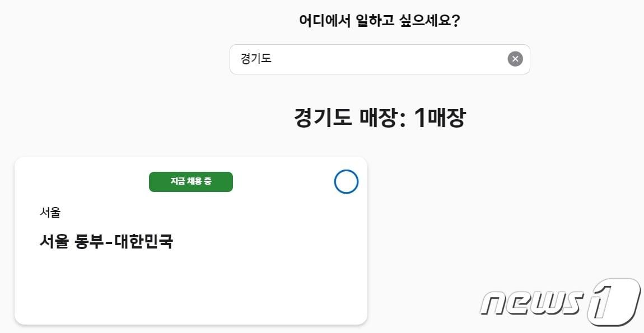644x333 pixels.
Task: Focus the location search input box
Action: pos(370,59)
